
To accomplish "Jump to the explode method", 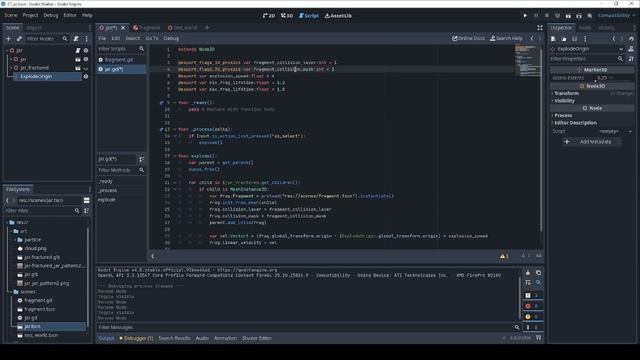I will pos(107,200).
